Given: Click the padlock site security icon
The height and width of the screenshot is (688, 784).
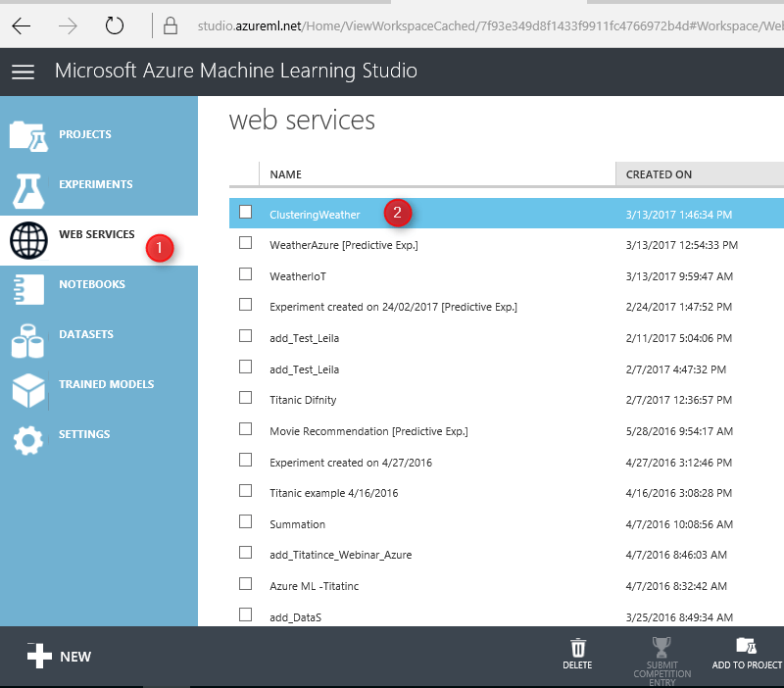Looking at the screenshot, I should point(171,25).
